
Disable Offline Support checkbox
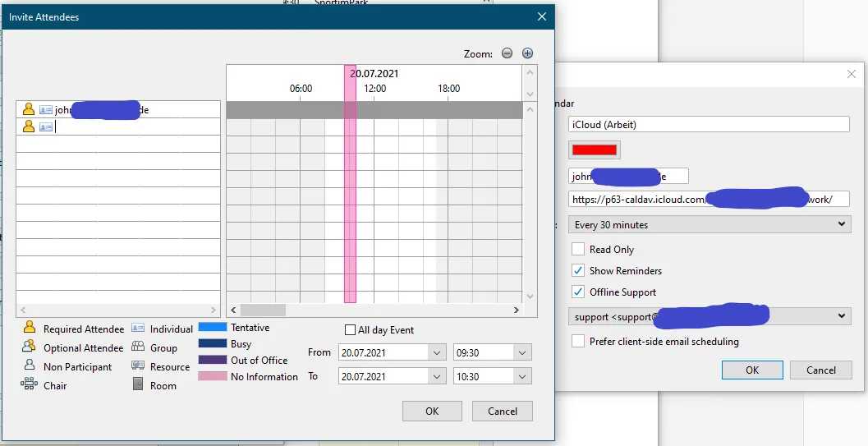point(578,292)
